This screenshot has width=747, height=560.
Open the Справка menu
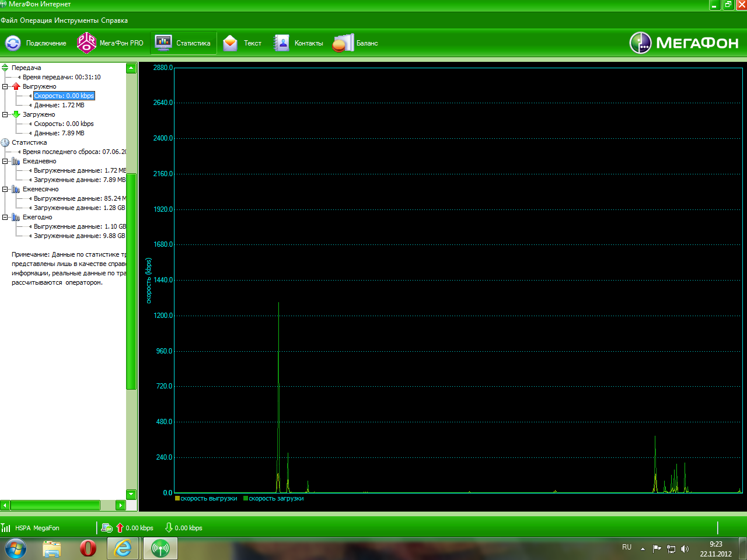114,20
